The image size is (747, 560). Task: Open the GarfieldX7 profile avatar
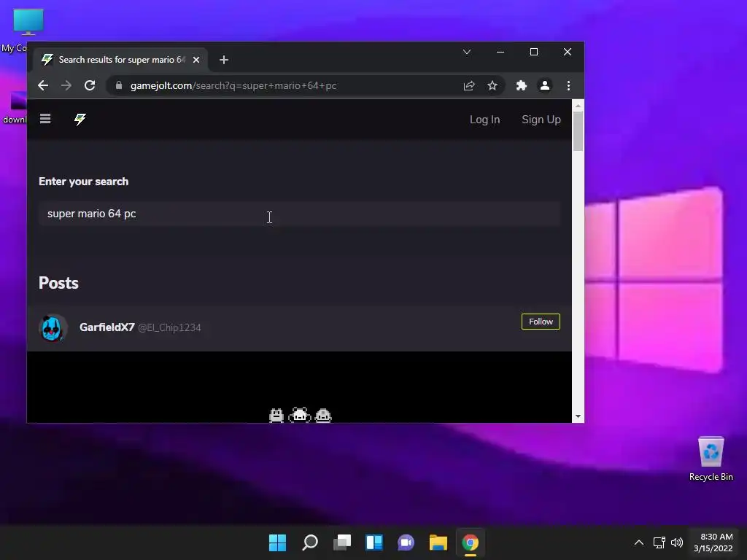pyautogui.click(x=53, y=327)
